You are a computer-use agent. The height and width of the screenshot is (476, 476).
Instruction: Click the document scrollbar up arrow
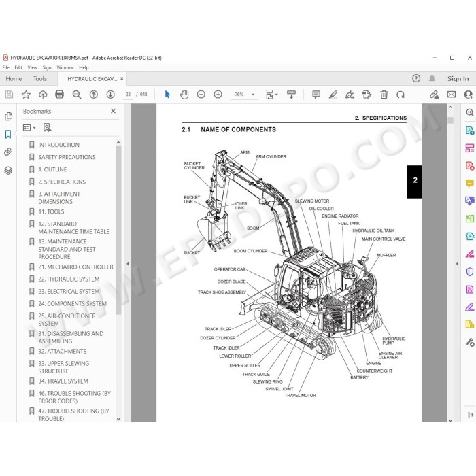click(x=450, y=107)
